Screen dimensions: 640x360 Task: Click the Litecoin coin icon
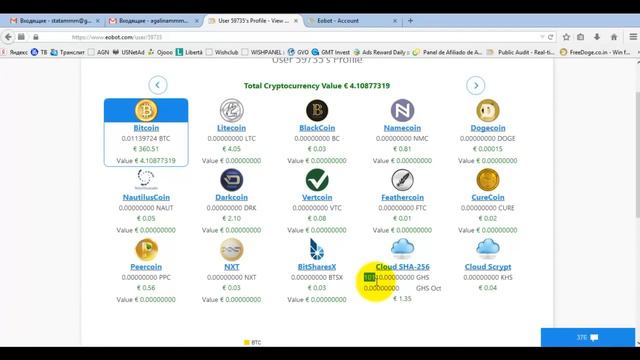231,110
